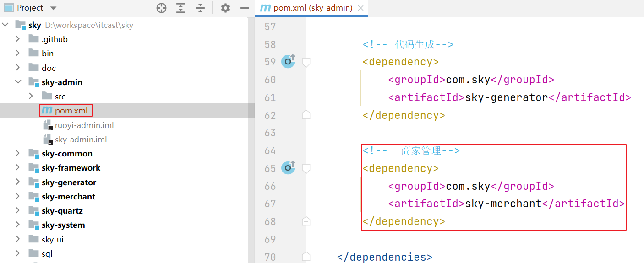Click the locate/select opened file icon

[x=161, y=8]
